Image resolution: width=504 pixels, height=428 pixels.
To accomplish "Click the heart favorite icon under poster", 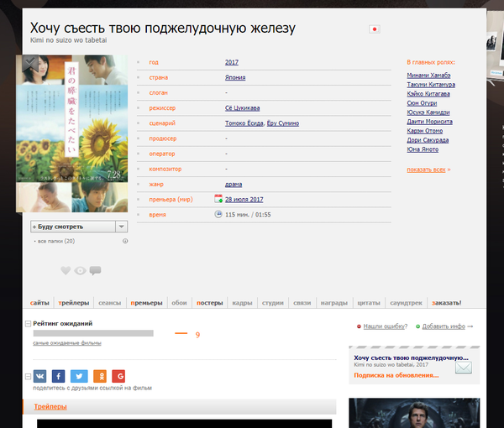I will [x=66, y=270].
